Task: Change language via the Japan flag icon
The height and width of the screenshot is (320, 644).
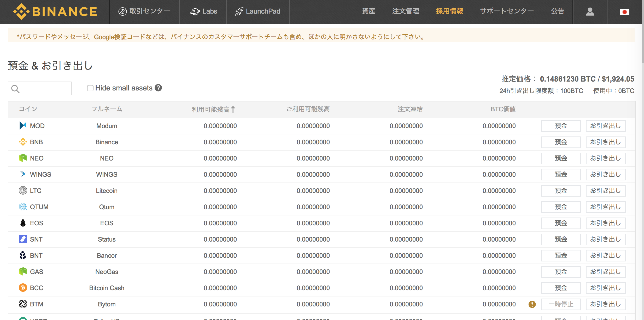Action: [624, 12]
